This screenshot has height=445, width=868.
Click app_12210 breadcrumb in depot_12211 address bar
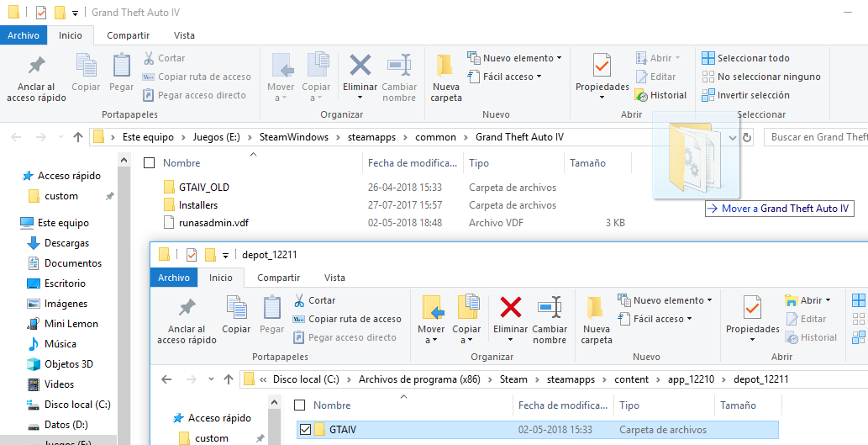pyautogui.click(x=691, y=379)
